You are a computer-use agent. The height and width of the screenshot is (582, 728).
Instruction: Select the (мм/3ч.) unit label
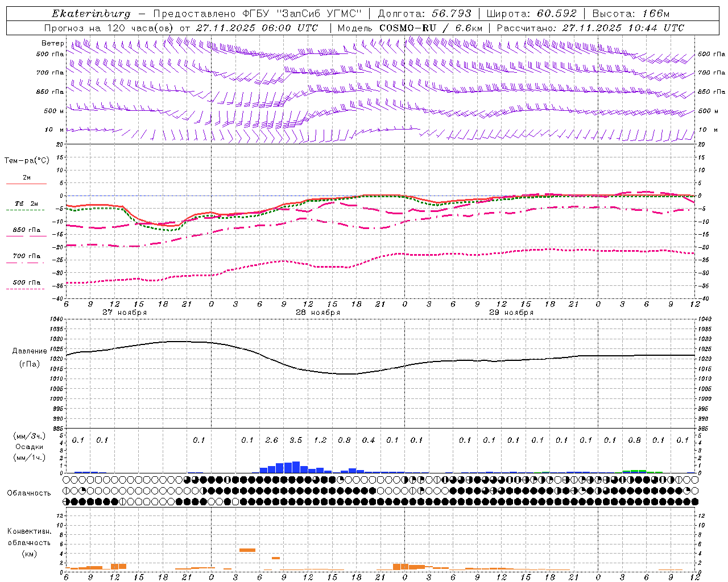(29, 436)
